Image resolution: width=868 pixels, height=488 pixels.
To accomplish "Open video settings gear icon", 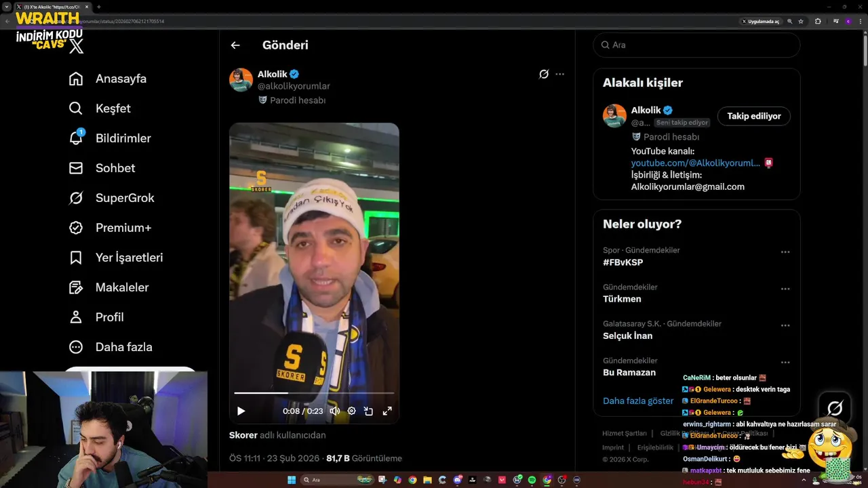I will coord(351,411).
